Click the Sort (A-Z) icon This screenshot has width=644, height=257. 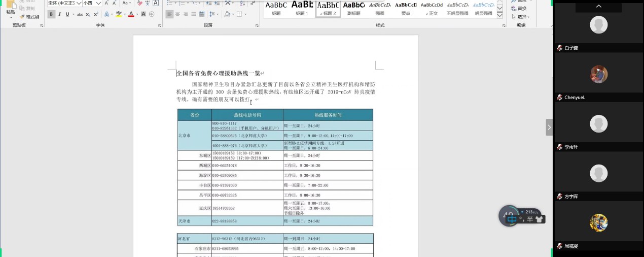tap(242, 3)
